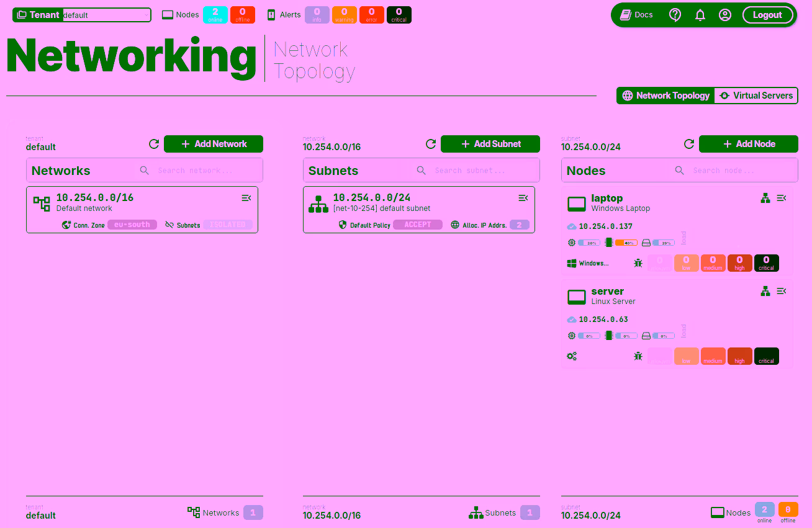Click the critical alerts counter badge
This screenshot has height=528, width=812.
(x=399, y=15)
